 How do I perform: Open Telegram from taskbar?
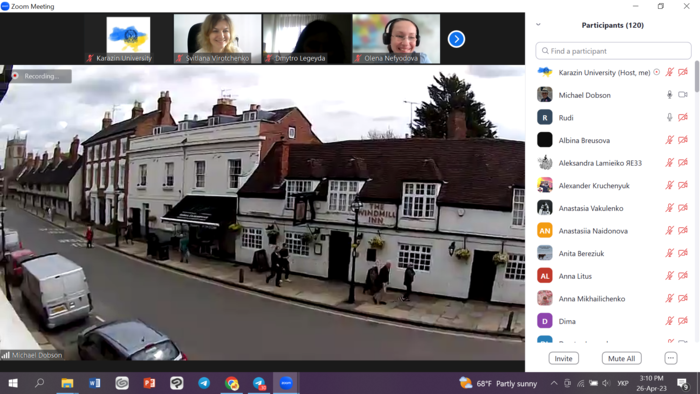[204, 383]
